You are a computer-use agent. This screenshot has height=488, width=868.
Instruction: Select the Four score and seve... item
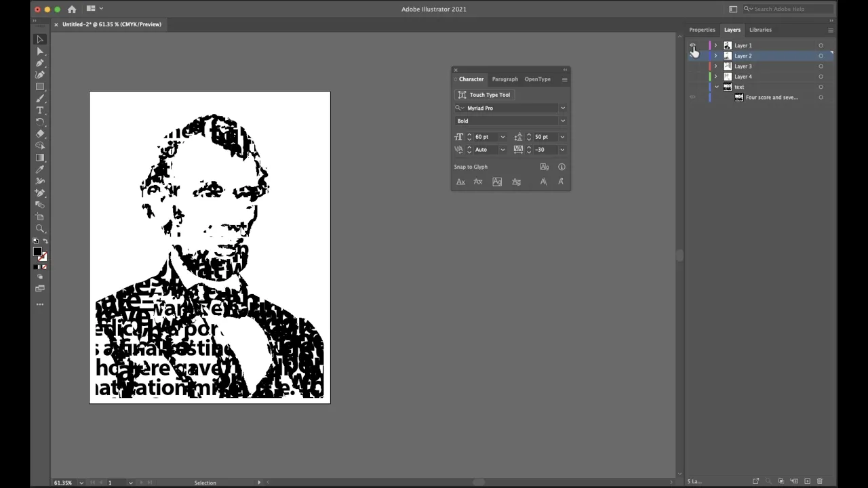[x=772, y=97]
